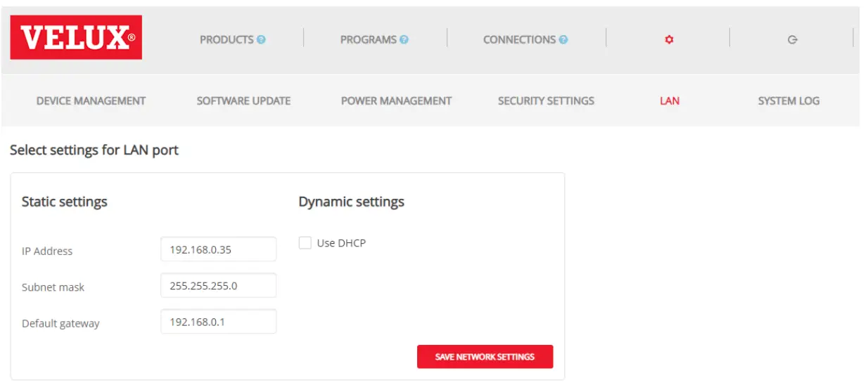Focus the Default gateway field

click(219, 322)
